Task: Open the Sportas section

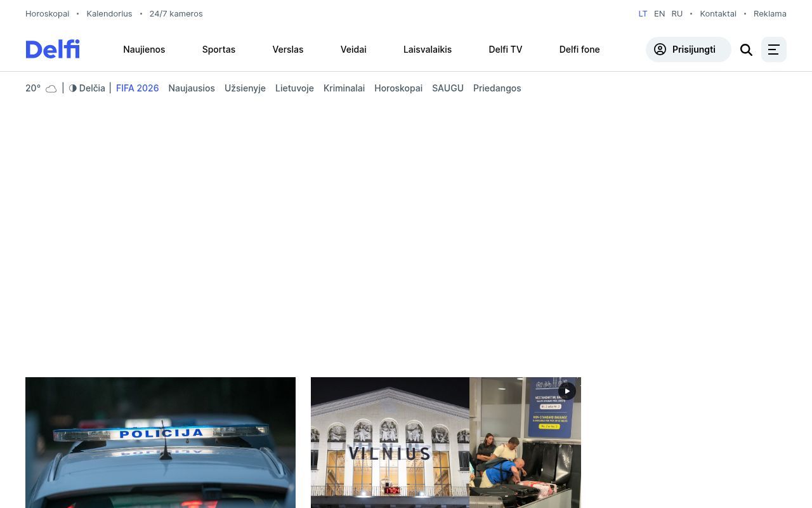Action: click(219, 50)
